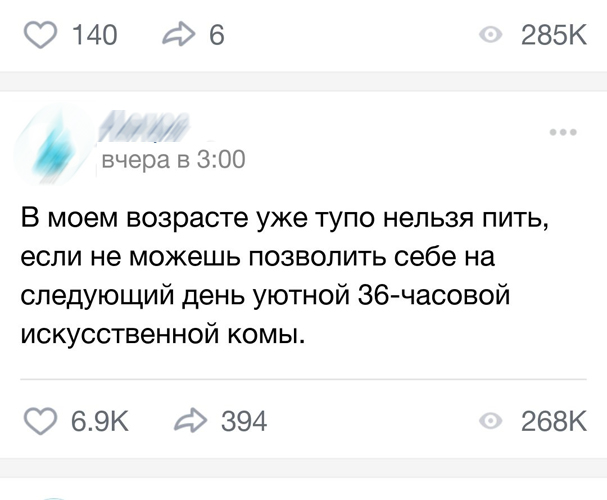Click the share count number 6
This screenshot has width=607, height=500.
coord(216,36)
